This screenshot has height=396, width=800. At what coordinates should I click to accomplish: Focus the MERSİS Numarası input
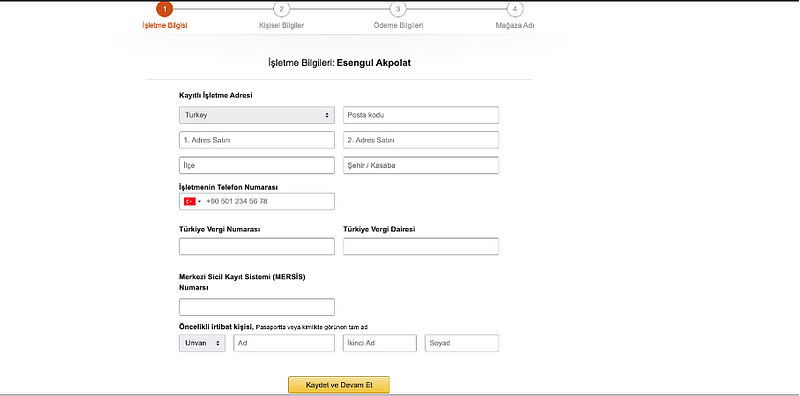click(257, 307)
